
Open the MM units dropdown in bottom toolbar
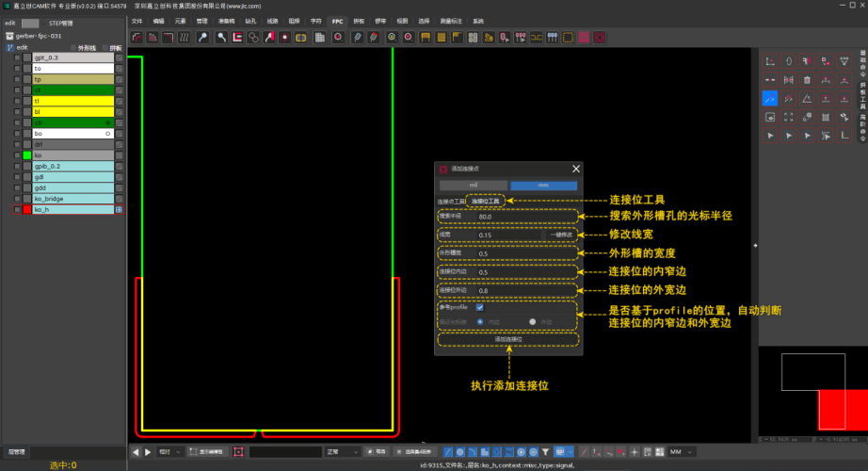(682, 452)
